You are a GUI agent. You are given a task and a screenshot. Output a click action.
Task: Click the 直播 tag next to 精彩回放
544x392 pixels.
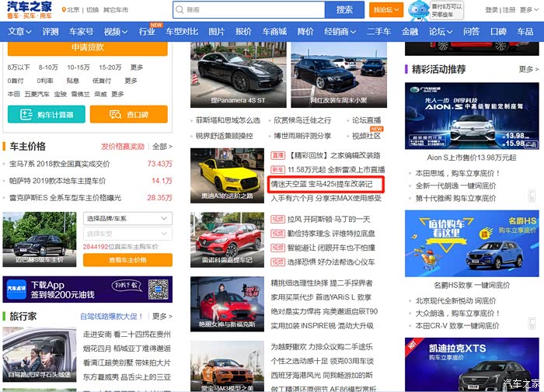(x=277, y=155)
